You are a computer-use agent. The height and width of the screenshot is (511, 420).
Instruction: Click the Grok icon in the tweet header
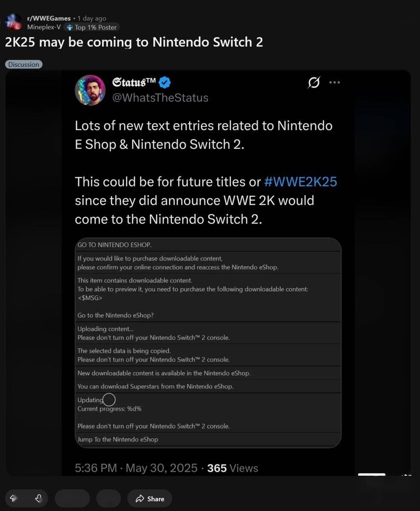(x=314, y=83)
